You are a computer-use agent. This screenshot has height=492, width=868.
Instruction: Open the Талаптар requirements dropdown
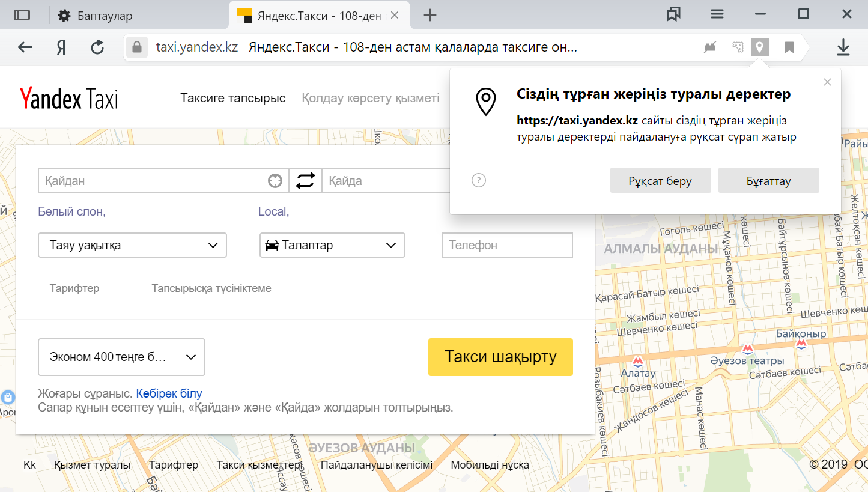click(332, 245)
